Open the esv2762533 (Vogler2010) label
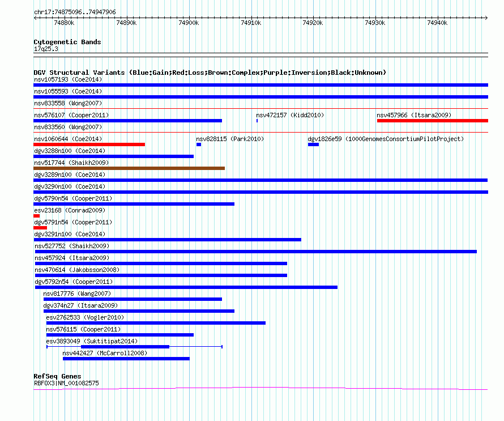504x421 pixels. coord(85,317)
